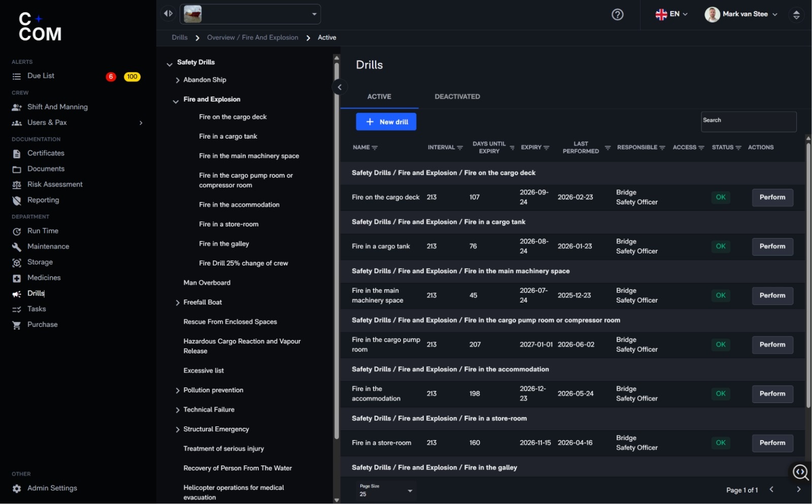Click the floating search code icon

tap(800, 472)
